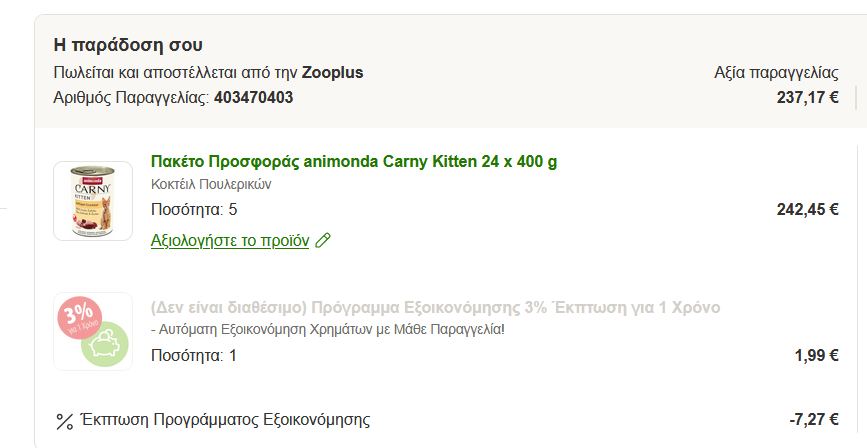Click the 'Αυτόματη Εξοικονόμηση Χρημάτων' description text
The image size is (867, 448).
(x=328, y=330)
